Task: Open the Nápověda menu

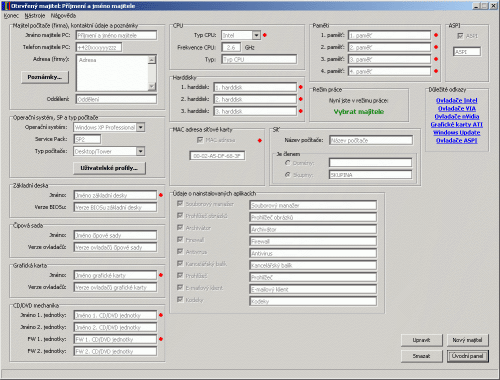Action: coord(63,16)
